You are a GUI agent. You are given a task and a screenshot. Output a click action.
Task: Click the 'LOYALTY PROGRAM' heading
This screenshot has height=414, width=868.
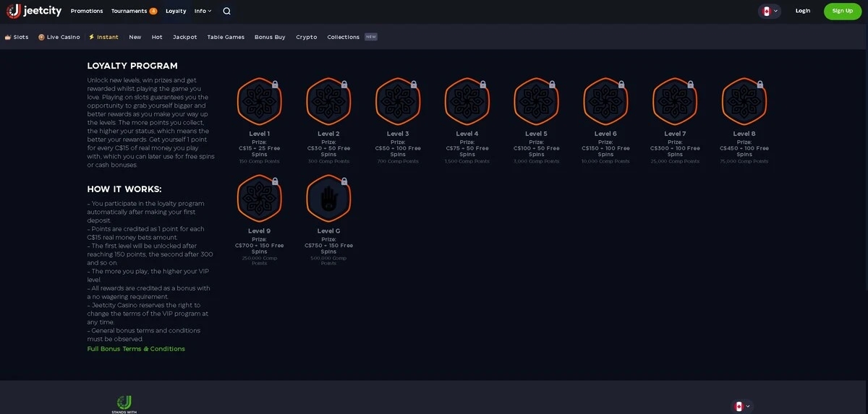(x=132, y=66)
